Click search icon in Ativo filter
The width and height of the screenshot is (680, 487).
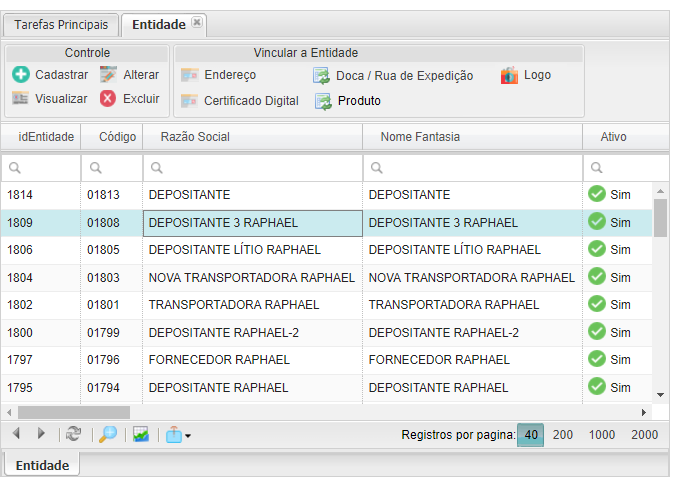[597, 168]
